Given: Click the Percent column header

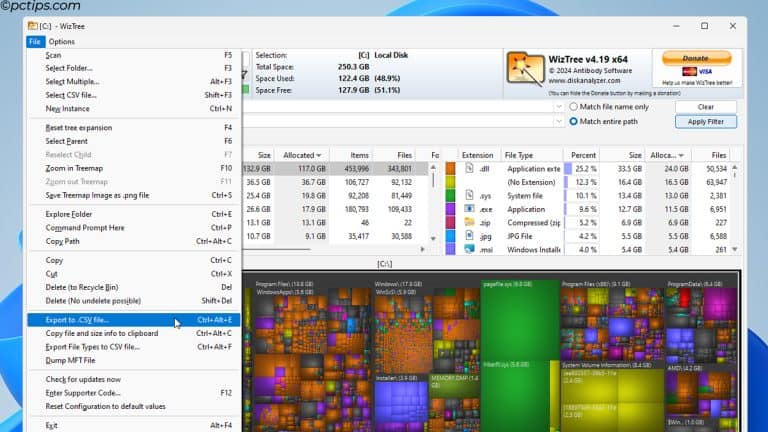Looking at the screenshot, I should pos(583,155).
